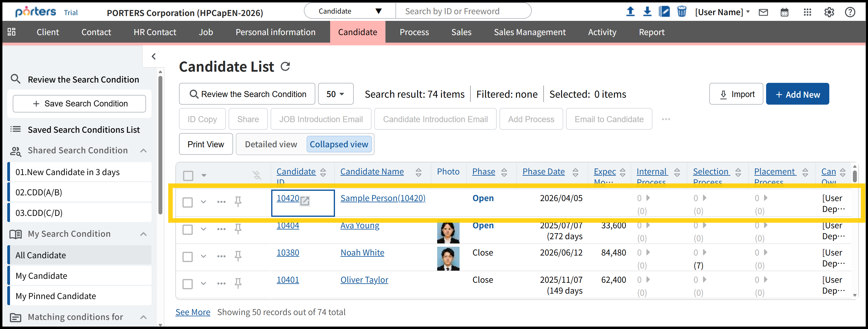Tick the checkbox for Noah White
The width and height of the screenshot is (868, 329).
[x=187, y=256]
